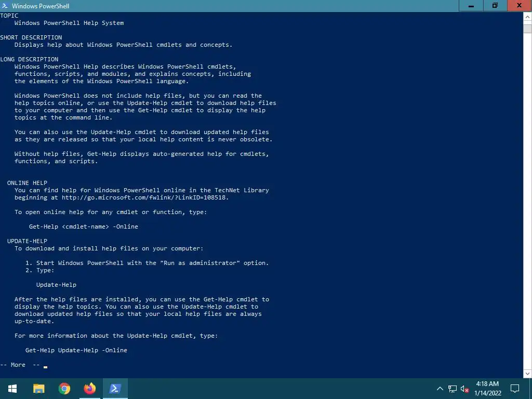Click 'Get-Help <cmdlet-name> -Online' line
This screenshot has width=532, height=399.
pyautogui.click(x=84, y=227)
